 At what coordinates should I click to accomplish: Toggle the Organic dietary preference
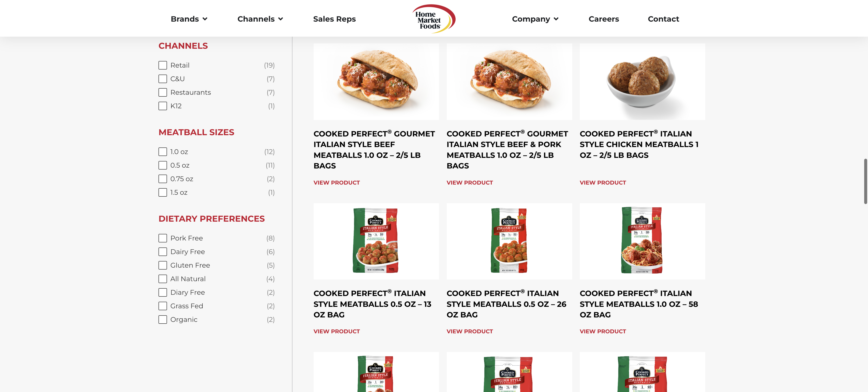click(163, 320)
